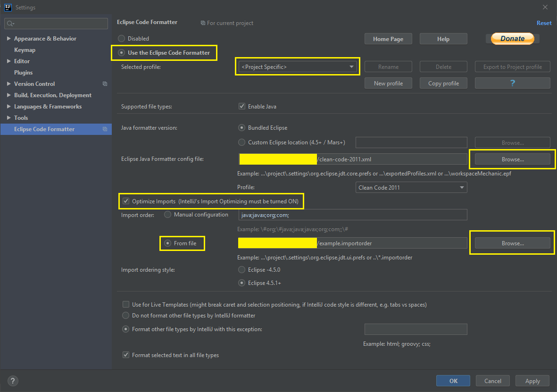Click the example.importorder file path field
Image resolution: width=557 pixels, height=392 pixels.
click(353, 243)
